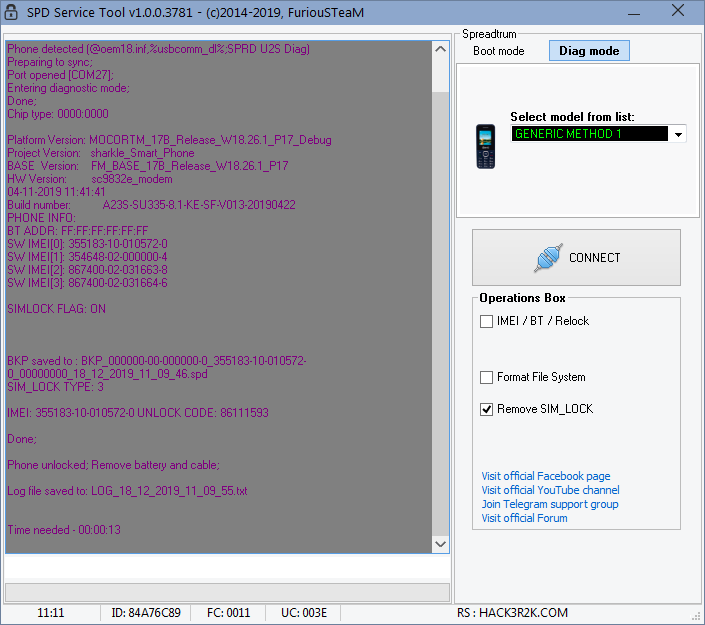This screenshot has width=705, height=625.
Task: Click the 'UC: 003E' status bar entry
Action: click(x=304, y=613)
